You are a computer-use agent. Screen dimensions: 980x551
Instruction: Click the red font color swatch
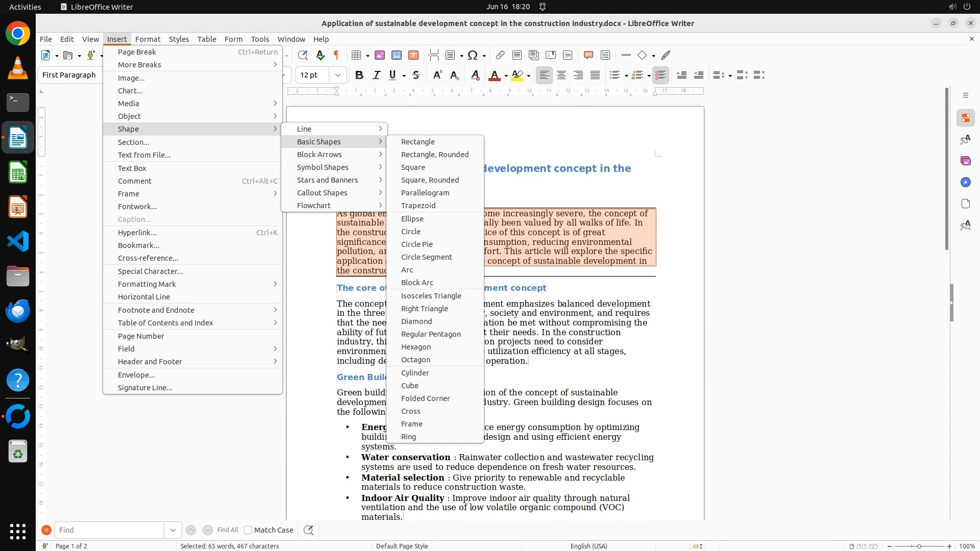pos(494,76)
